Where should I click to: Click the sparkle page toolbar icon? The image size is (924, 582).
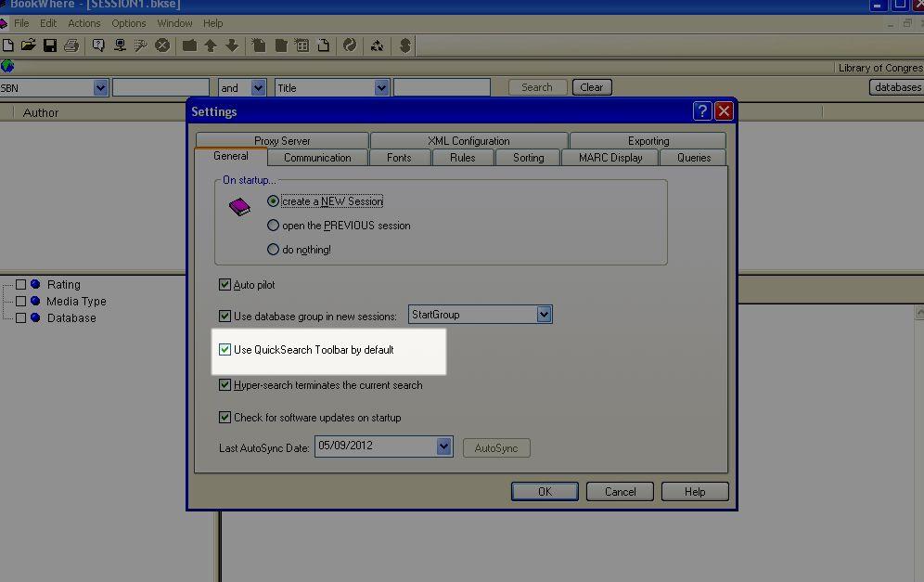point(259,45)
